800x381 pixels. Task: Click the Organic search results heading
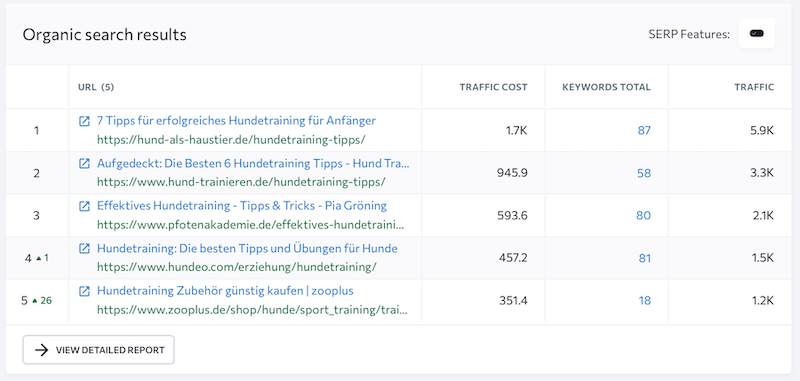tap(105, 35)
